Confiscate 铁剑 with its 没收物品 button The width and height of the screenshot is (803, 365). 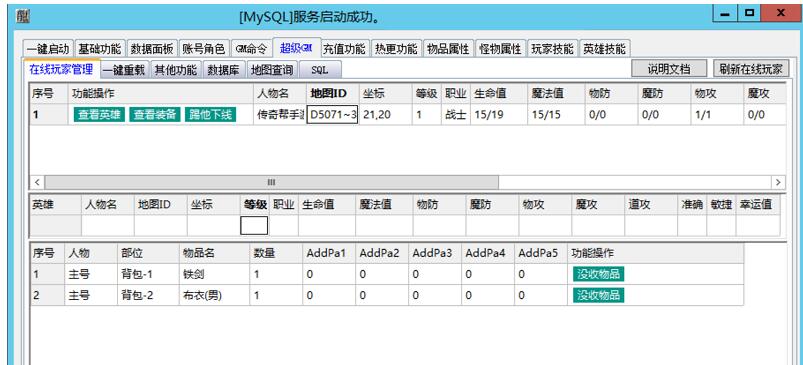(x=599, y=274)
